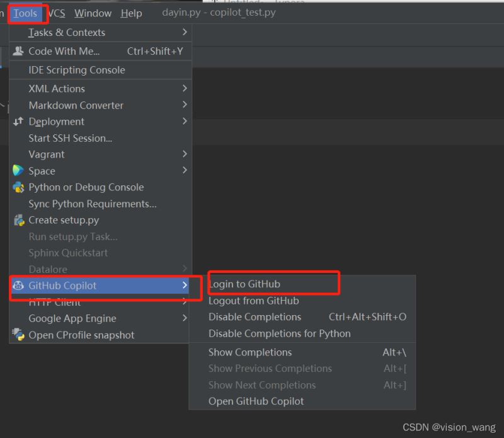Expand the Markdown Converter submenu arrow
Image resolution: width=504 pixels, height=438 pixels.
pyautogui.click(x=185, y=105)
